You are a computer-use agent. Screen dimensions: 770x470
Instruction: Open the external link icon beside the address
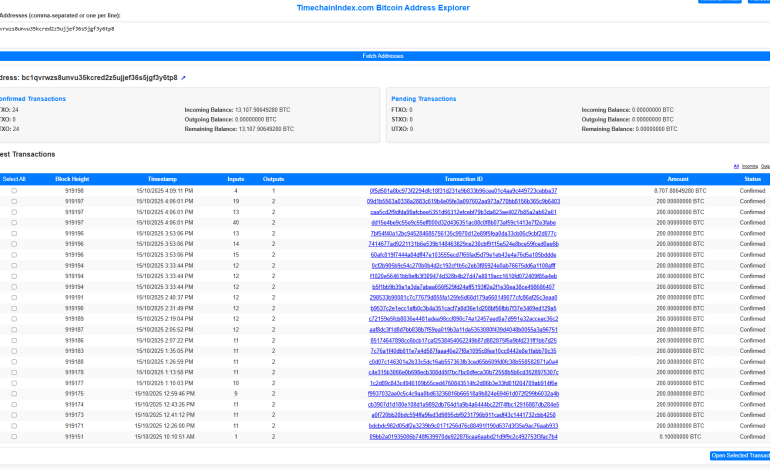coord(183,77)
